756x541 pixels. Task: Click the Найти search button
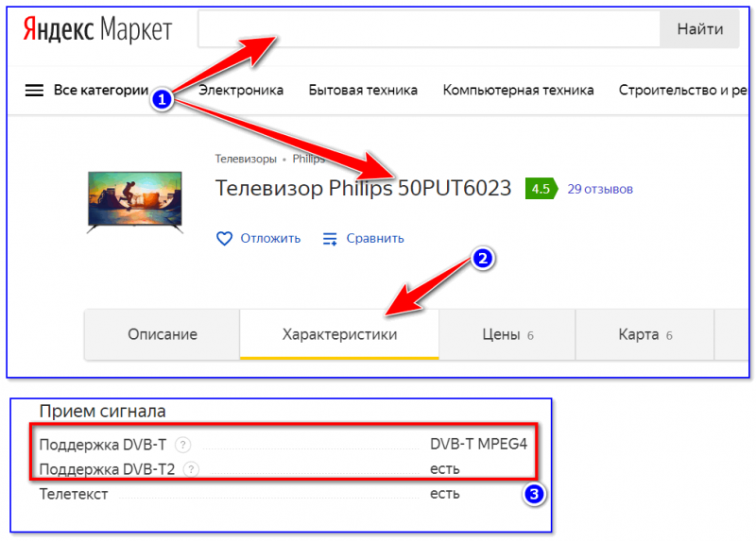click(699, 29)
